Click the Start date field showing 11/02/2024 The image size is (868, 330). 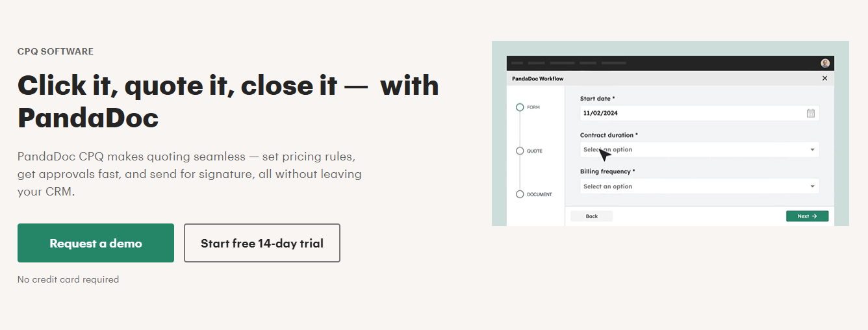coord(699,113)
